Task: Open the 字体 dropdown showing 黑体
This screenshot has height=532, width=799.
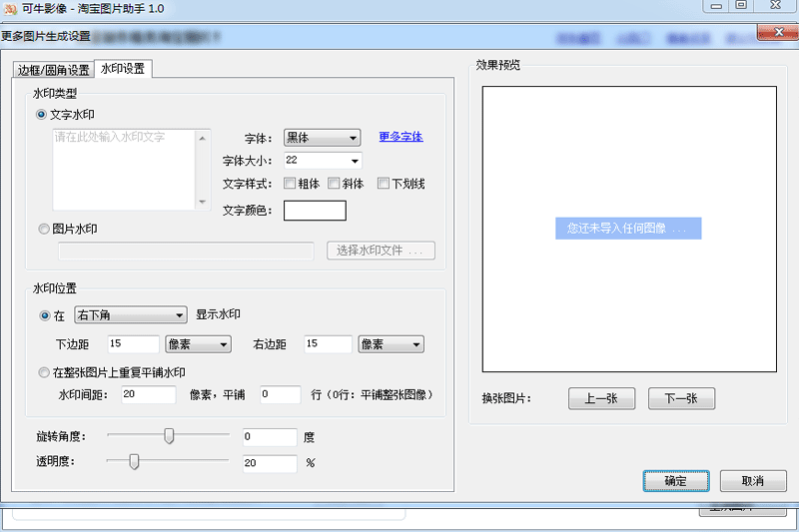Action: click(x=322, y=138)
